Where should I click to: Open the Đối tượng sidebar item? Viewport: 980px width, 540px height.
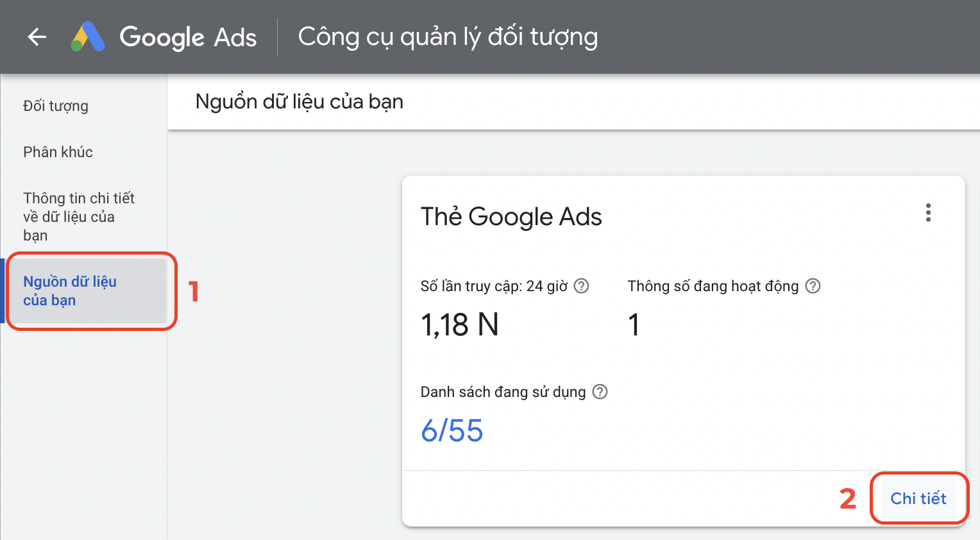click(56, 106)
